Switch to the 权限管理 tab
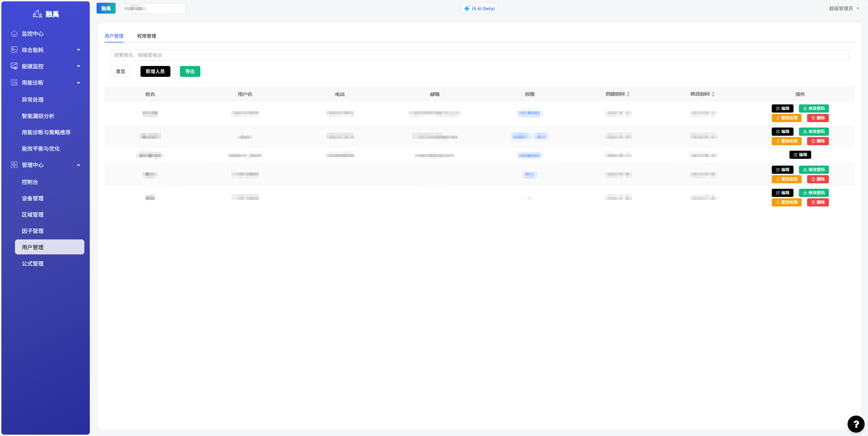The width and height of the screenshot is (868, 436). tap(147, 36)
